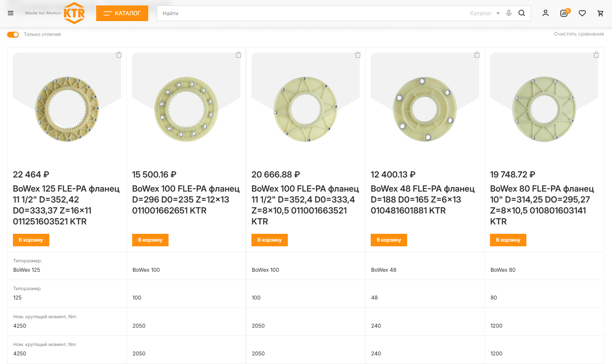The width and height of the screenshot is (612, 364).
Task: Open the comparison list icon
Action: pyautogui.click(x=564, y=13)
